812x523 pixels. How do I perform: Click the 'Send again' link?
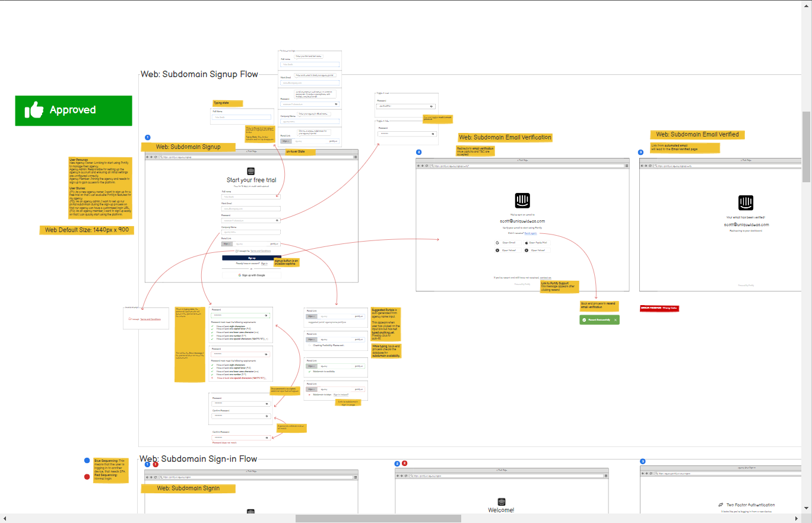point(530,233)
